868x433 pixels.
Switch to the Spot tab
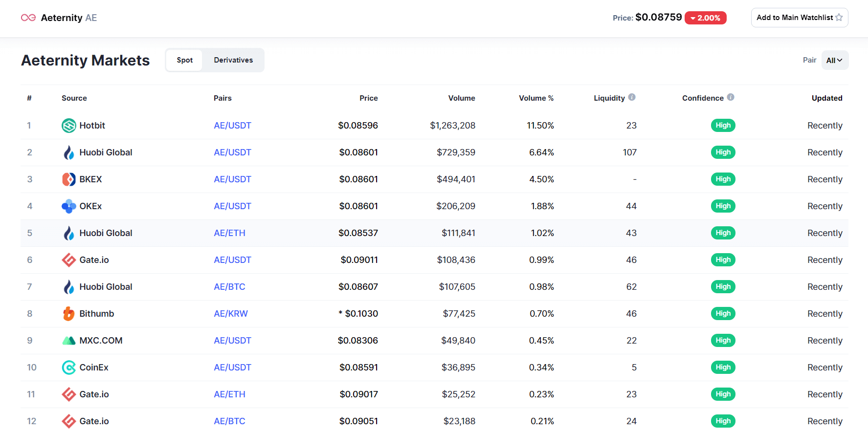click(x=185, y=60)
